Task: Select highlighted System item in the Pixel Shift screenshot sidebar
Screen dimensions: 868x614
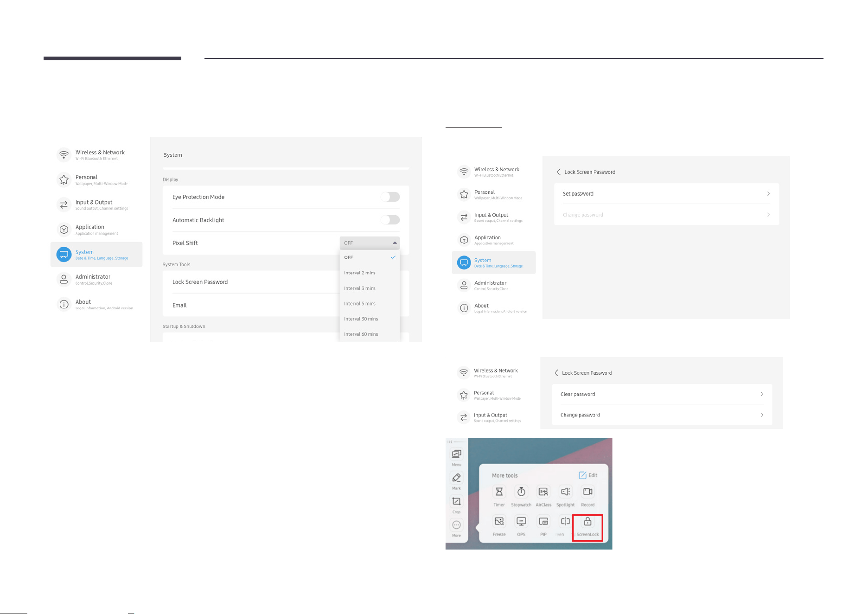Action: click(x=96, y=254)
